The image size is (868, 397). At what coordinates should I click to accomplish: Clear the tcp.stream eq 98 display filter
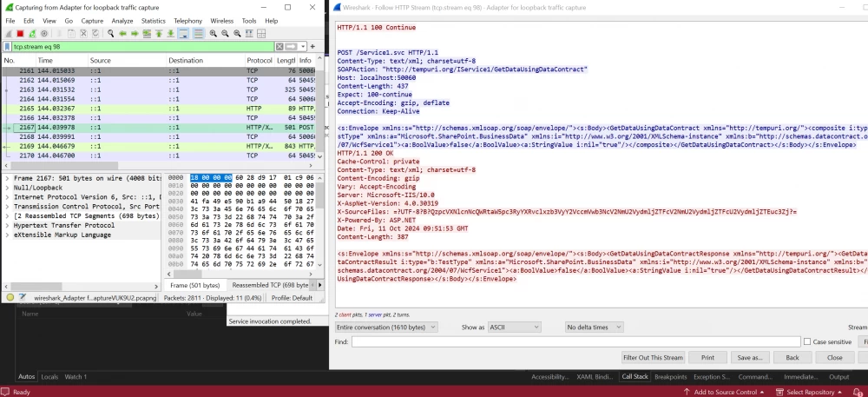(x=279, y=47)
